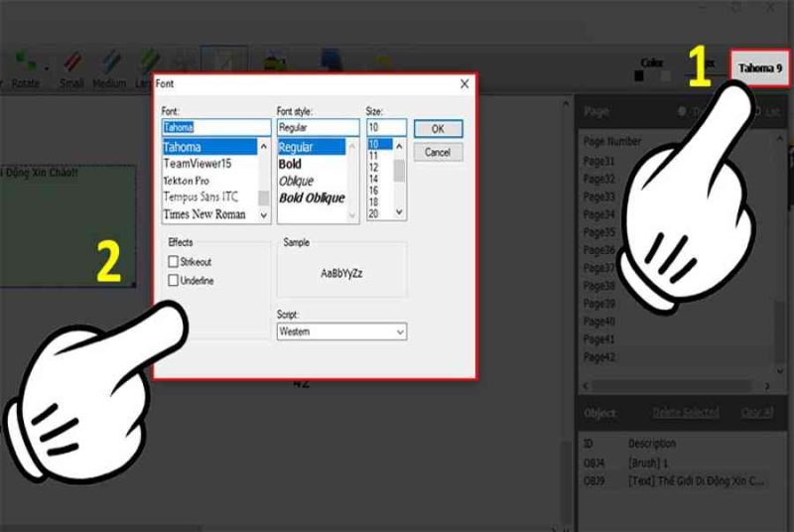Select Times New Roman font

[x=209, y=214]
